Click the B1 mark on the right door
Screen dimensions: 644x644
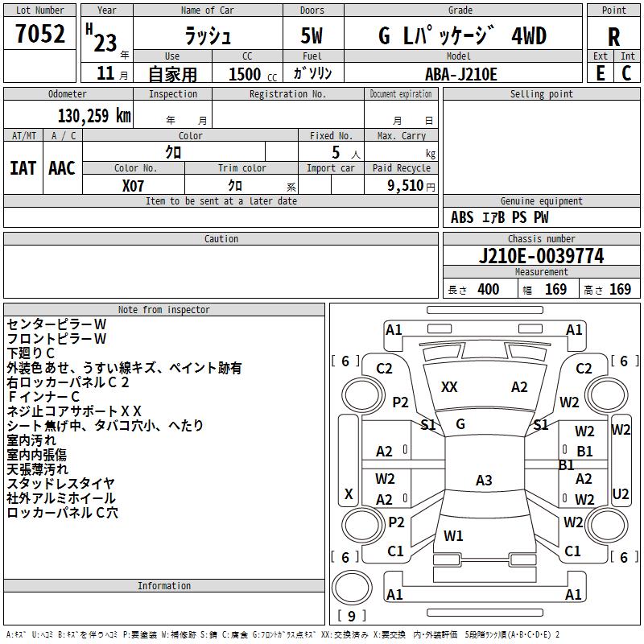[584, 452]
